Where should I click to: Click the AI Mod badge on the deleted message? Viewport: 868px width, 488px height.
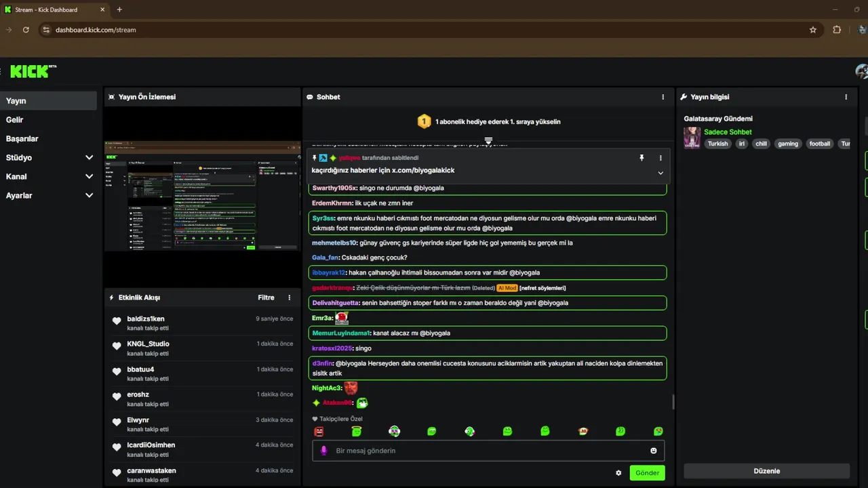click(507, 288)
